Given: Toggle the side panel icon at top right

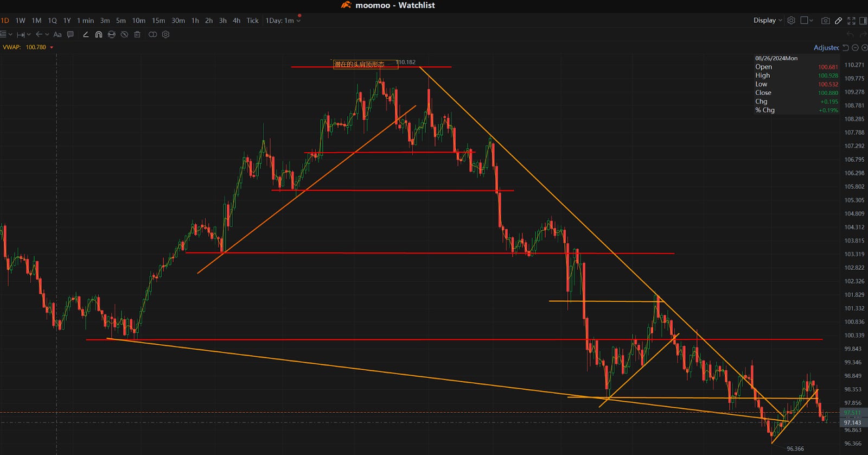Looking at the screenshot, I should pyautogui.click(x=864, y=21).
